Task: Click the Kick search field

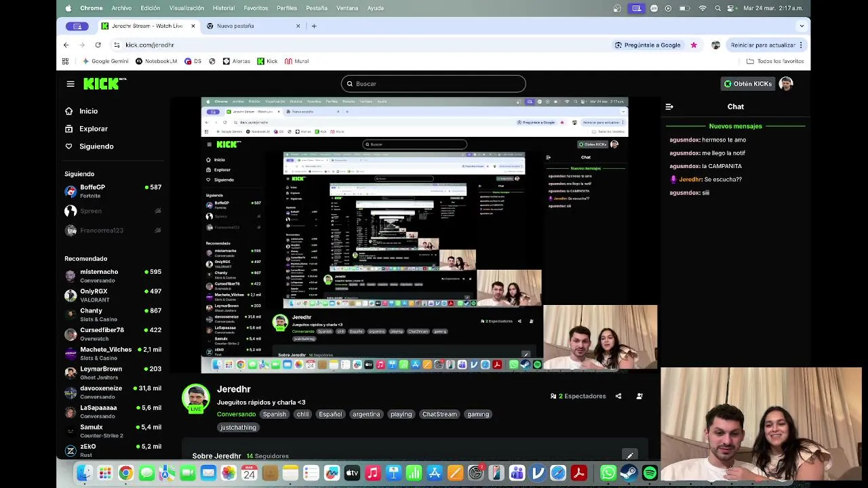Action: (x=433, y=83)
